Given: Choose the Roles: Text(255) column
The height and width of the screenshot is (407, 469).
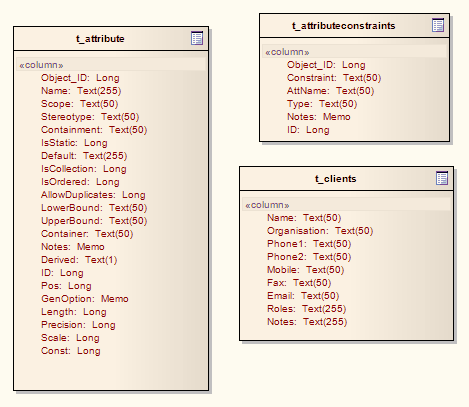Looking at the screenshot, I should (x=307, y=309).
